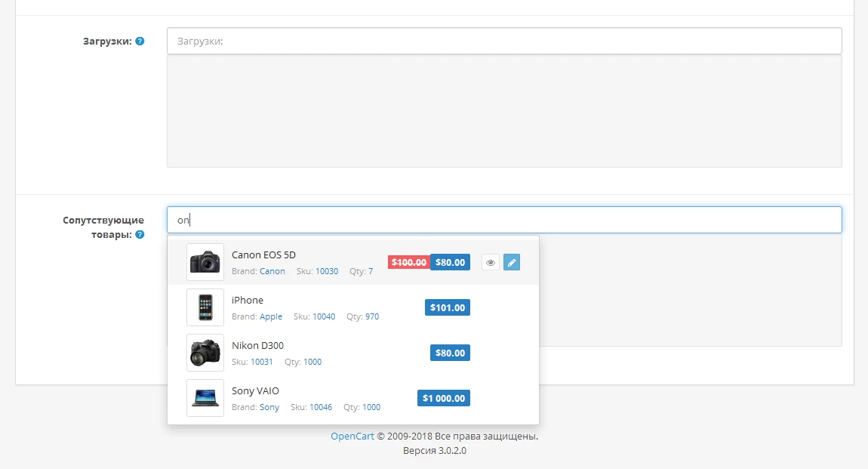
Task: Click Sku value 10046
Action: coord(321,407)
